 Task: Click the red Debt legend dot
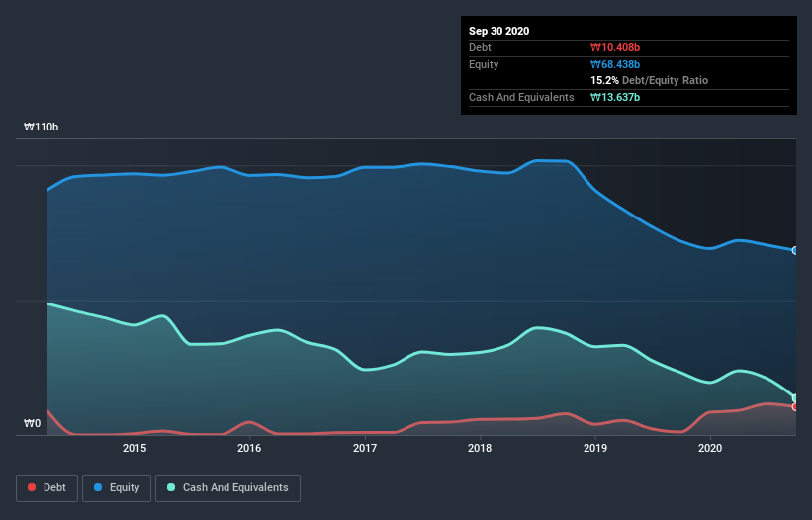point(32,487)
